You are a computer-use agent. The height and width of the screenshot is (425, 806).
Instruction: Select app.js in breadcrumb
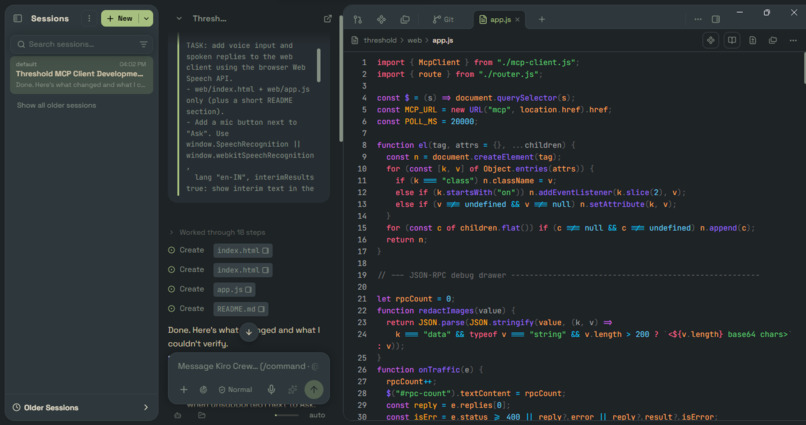point(443,40)
